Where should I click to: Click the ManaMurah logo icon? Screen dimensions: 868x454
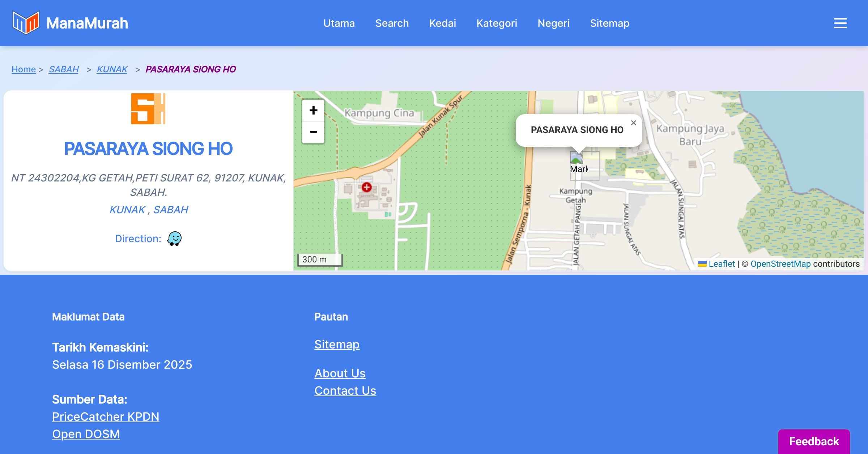(x=26, y=23)
